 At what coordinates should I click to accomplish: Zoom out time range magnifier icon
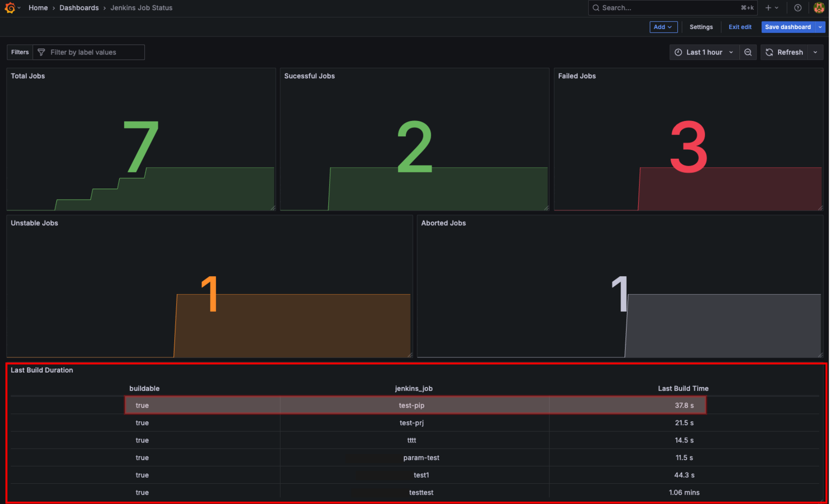748,52
